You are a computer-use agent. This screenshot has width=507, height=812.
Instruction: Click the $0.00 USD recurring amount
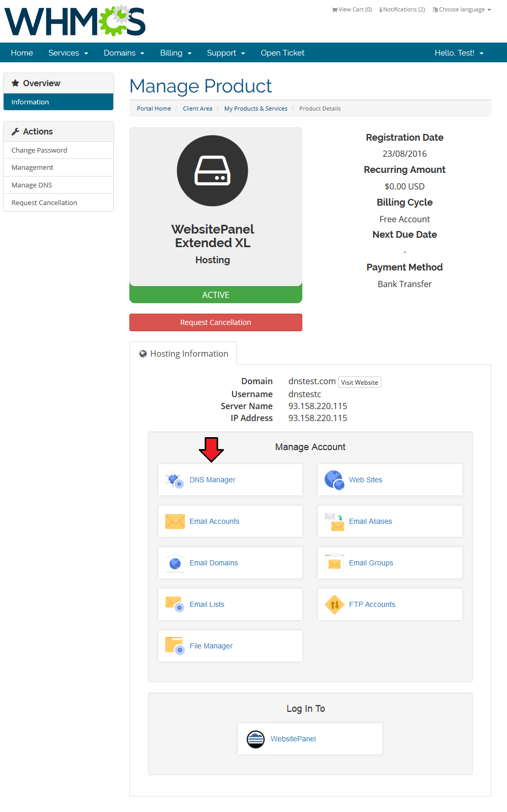click(x=405, y=186)
